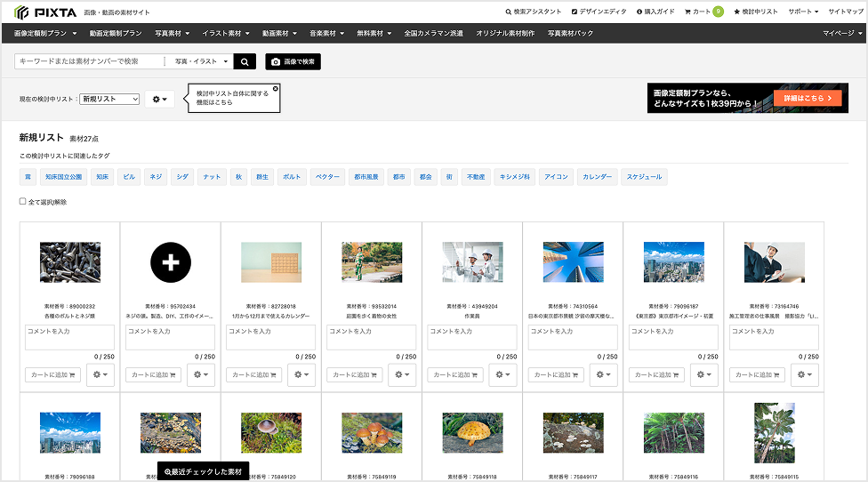868x482 pixels.
Task: Open 全国カメラマン派遣 menu item
Action: (x=433, y=33)
